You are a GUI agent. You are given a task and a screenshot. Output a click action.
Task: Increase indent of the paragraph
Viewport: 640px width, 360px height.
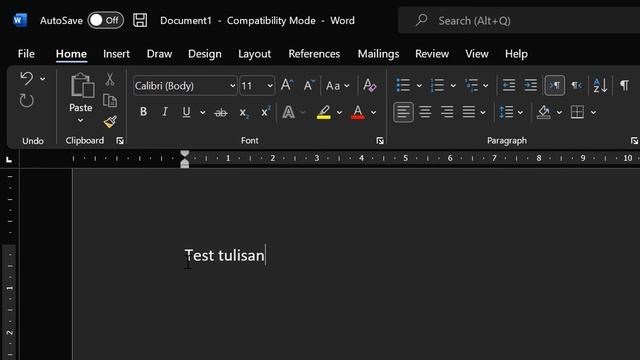530,85
